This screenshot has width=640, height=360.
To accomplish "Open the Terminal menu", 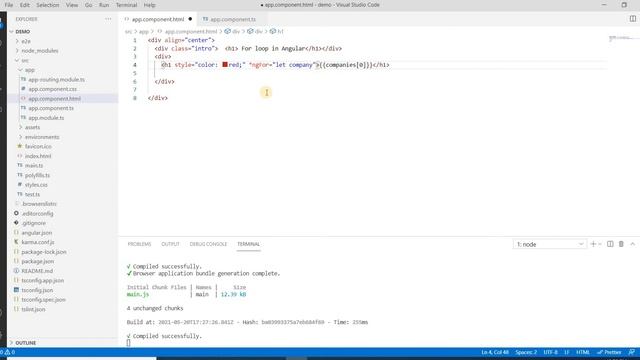I will [127, 5].
